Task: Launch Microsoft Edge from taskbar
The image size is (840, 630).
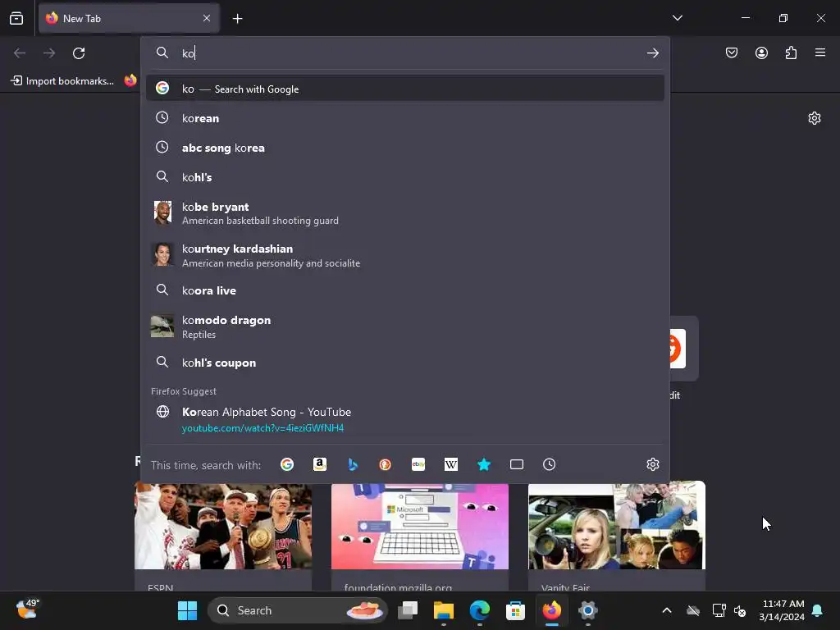Action: (479, 610)
